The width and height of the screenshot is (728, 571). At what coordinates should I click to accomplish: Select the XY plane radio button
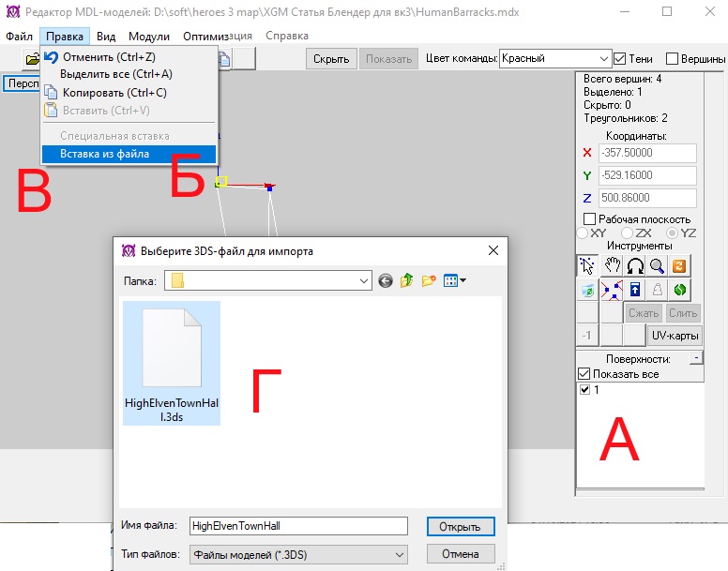[583, 233]
